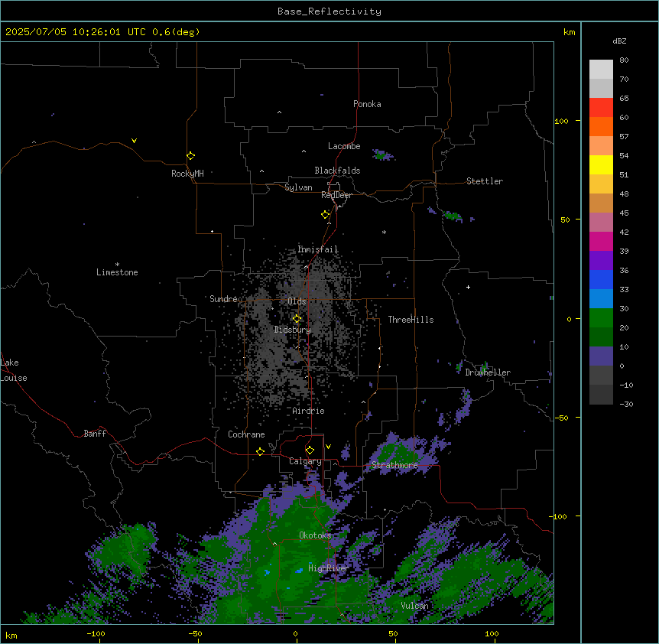
Task: Click the Sylvan label on the map
Action: [x=298, y=187]
